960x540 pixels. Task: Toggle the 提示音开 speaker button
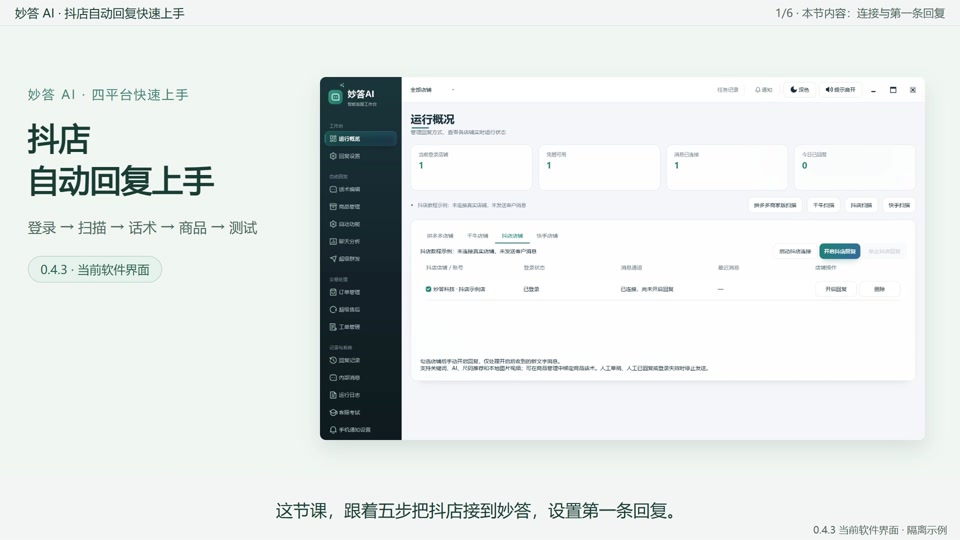point(840,90)
